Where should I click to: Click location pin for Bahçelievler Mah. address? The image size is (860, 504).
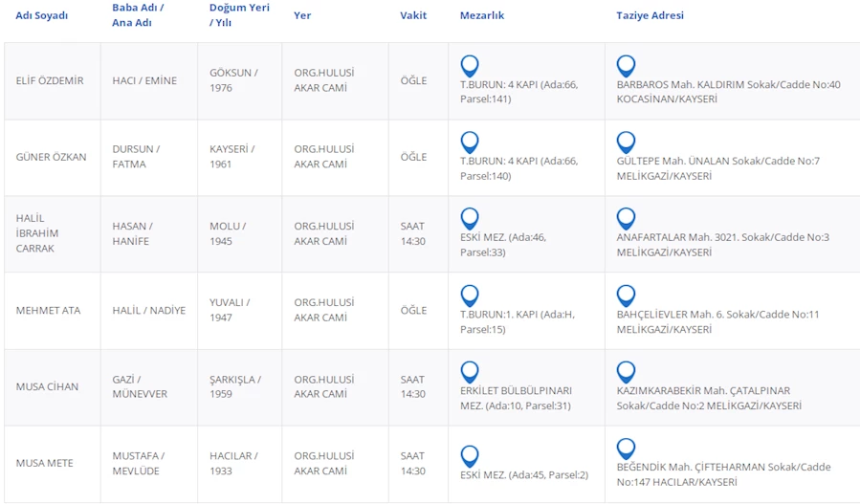point(626,296)
